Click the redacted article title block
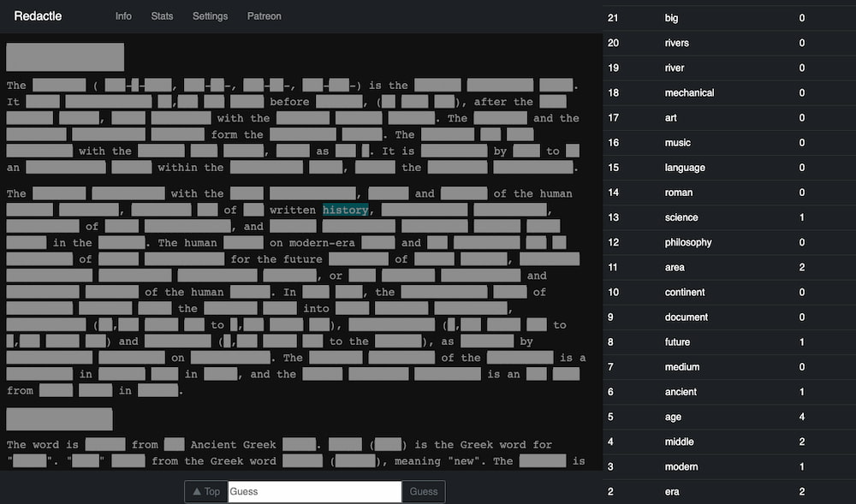The width and height of the screenshot is (856, 504). (65, 57)
